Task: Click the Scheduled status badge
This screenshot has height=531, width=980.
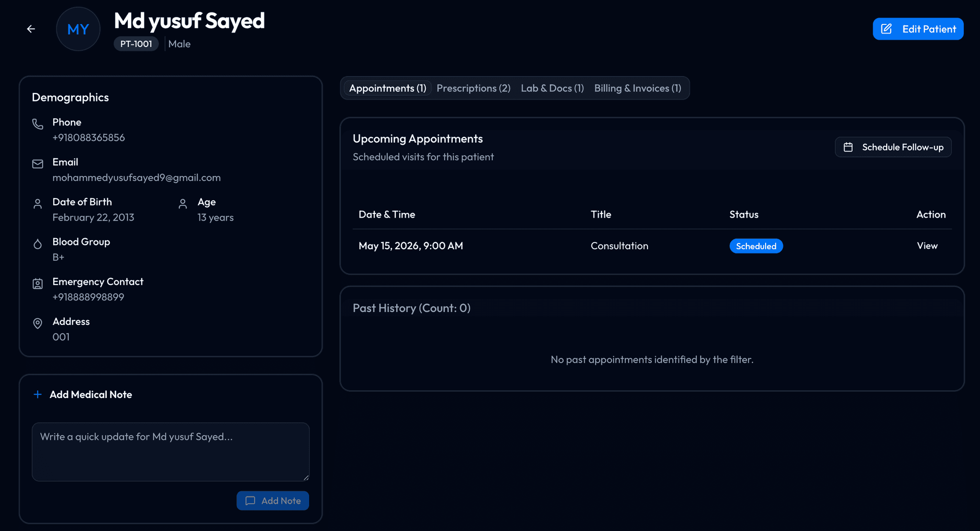Action: [x=756, y=246]
